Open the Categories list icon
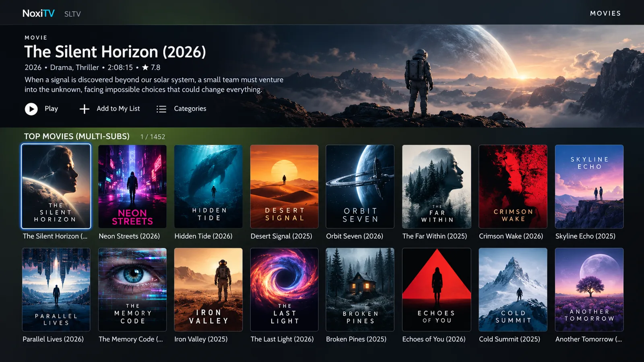The width and height of the screenshot is (644, 362). 161,109
